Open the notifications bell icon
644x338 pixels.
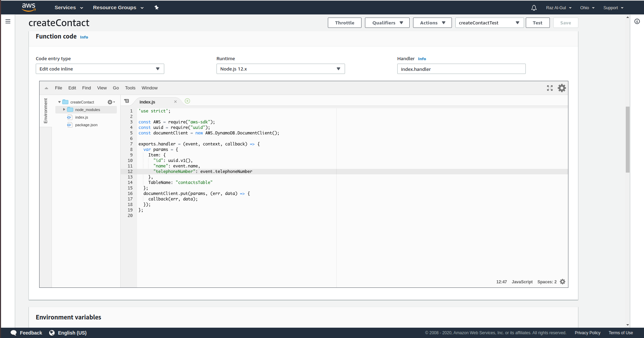533,8
